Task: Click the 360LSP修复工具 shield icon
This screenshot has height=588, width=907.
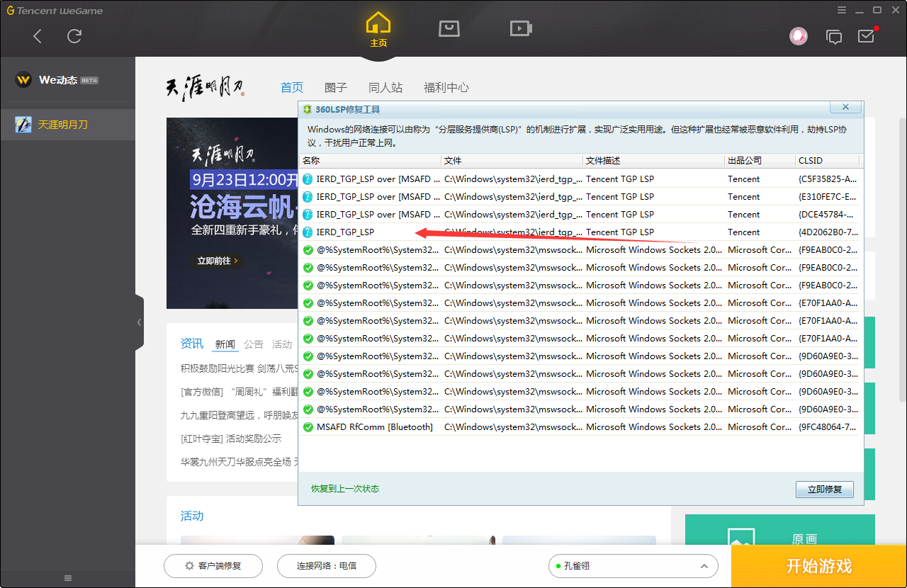Action: pyautogui.click(x=307, y=109)
